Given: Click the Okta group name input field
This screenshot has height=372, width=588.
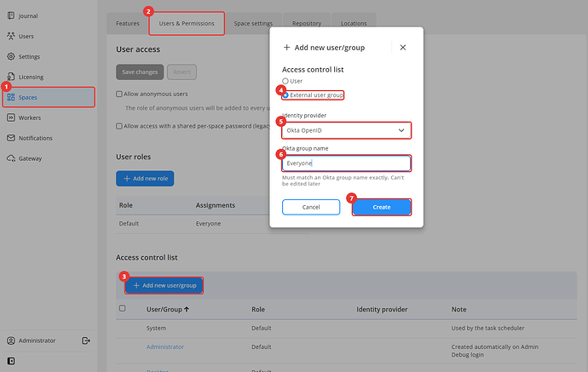Looking at the screenshot, I should point(346,163).
